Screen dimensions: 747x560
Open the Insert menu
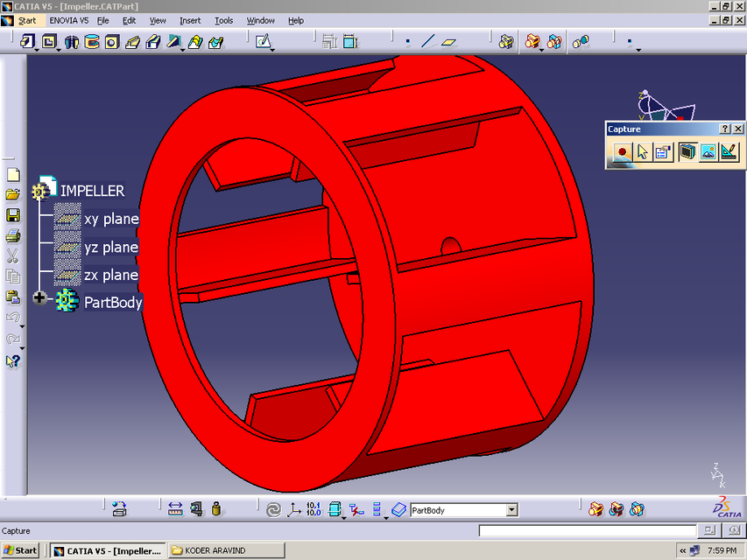(189, 20)
